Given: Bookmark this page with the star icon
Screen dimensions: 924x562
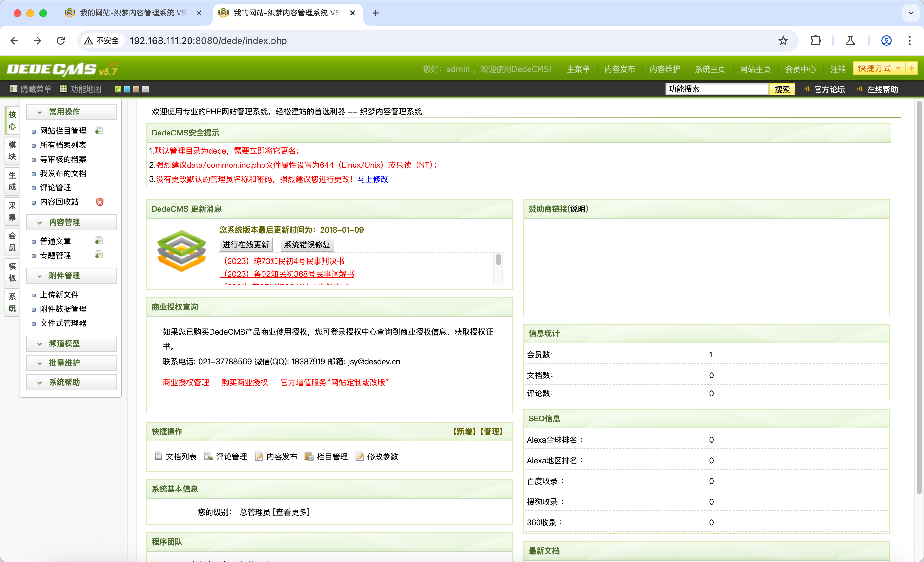Looking at the screenshot, I should (x=783, y=40).
